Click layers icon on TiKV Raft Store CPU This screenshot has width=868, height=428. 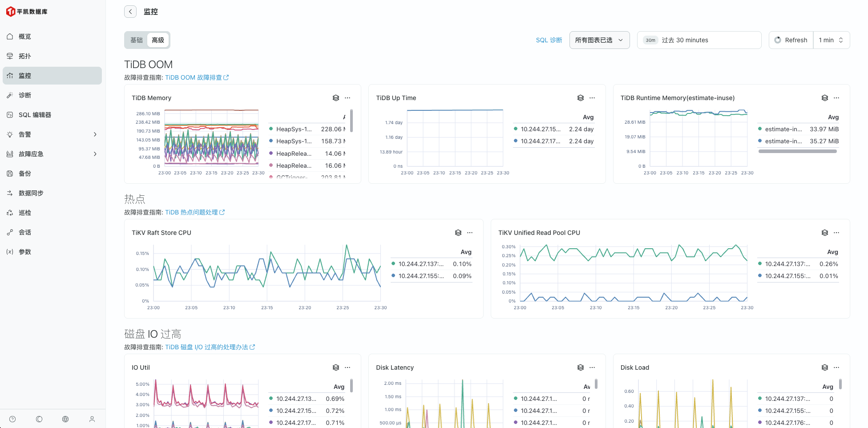pos(458,233)
